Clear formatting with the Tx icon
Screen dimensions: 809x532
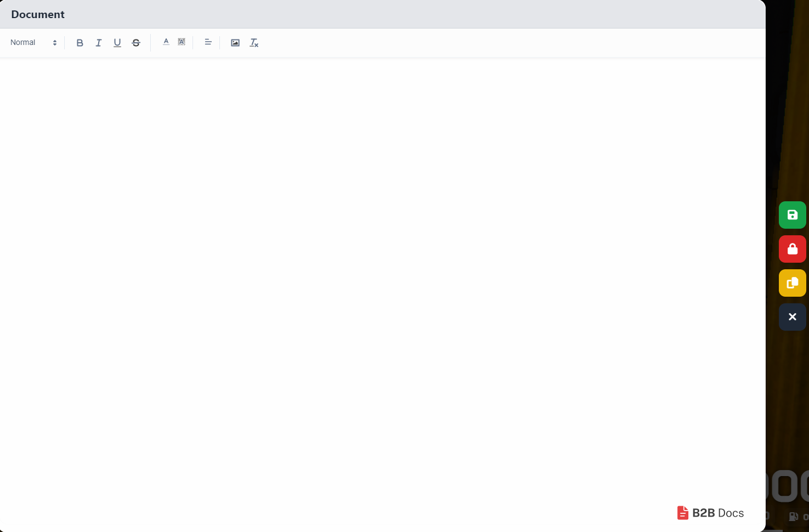pyautogui.click(x=254, y=43)
